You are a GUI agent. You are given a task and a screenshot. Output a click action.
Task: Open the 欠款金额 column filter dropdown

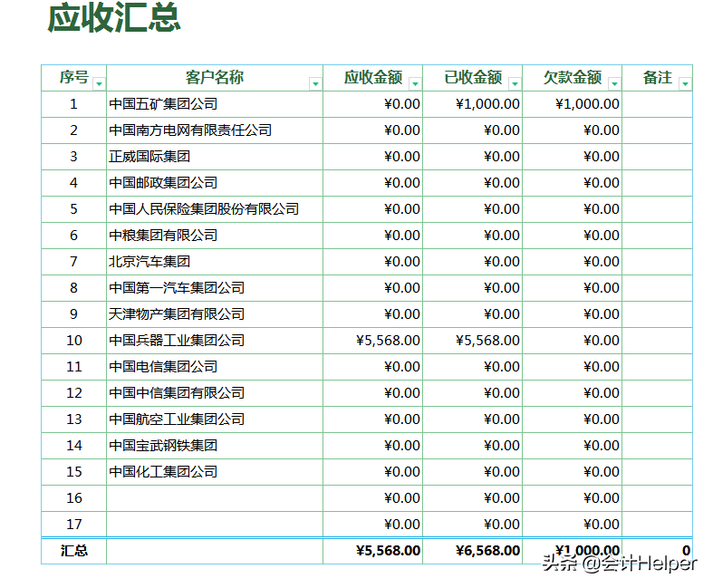pos(614,83)
